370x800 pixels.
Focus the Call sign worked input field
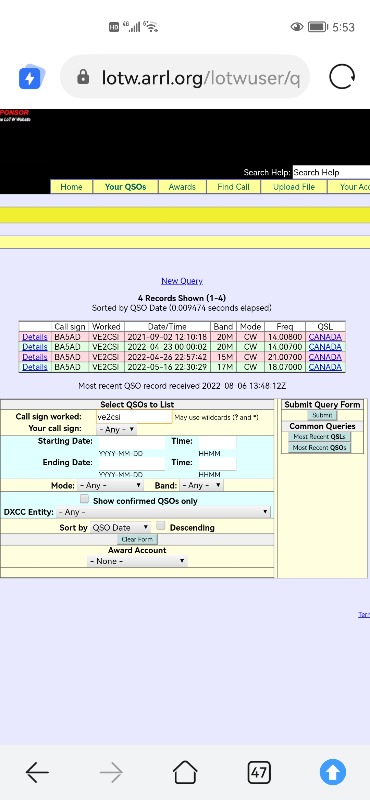[134, 417]
